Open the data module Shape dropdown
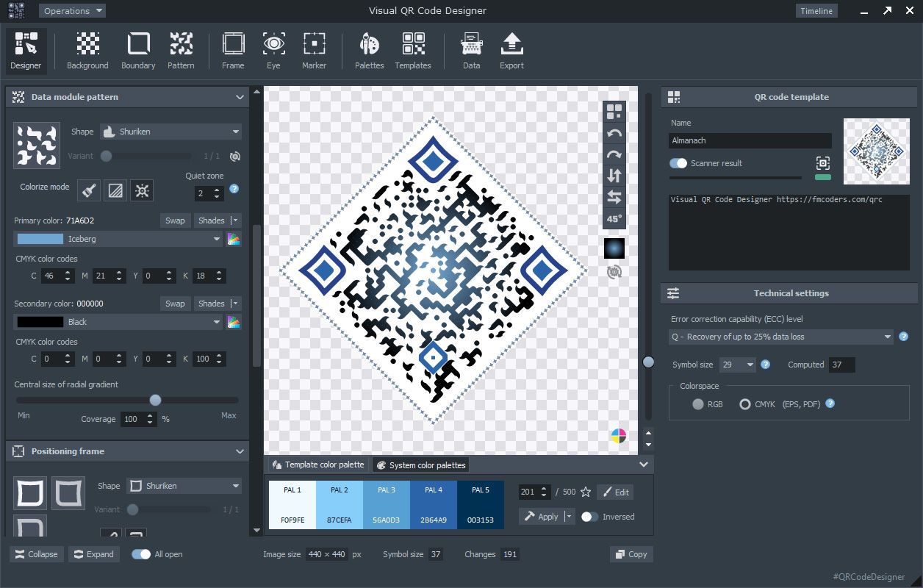 (170, 132)
